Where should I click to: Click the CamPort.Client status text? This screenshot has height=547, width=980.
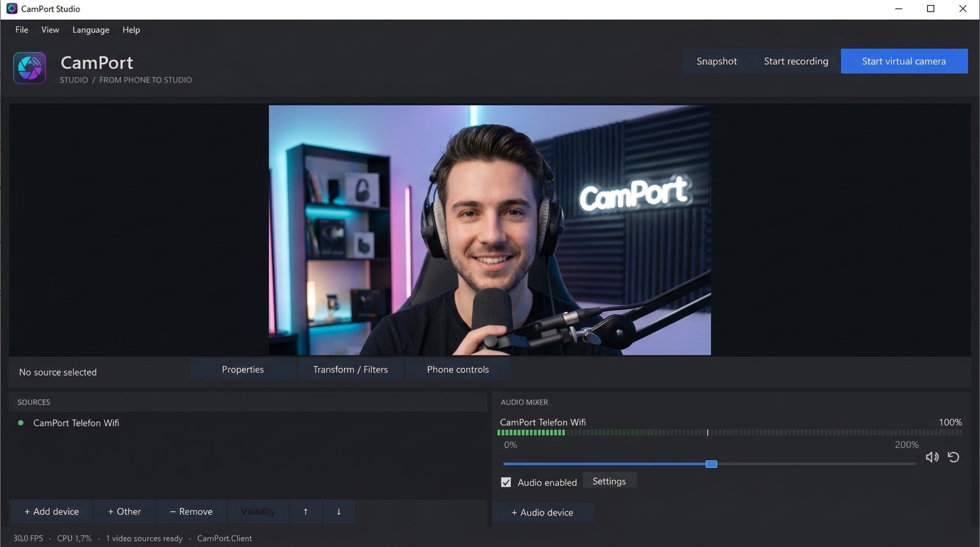224,538
